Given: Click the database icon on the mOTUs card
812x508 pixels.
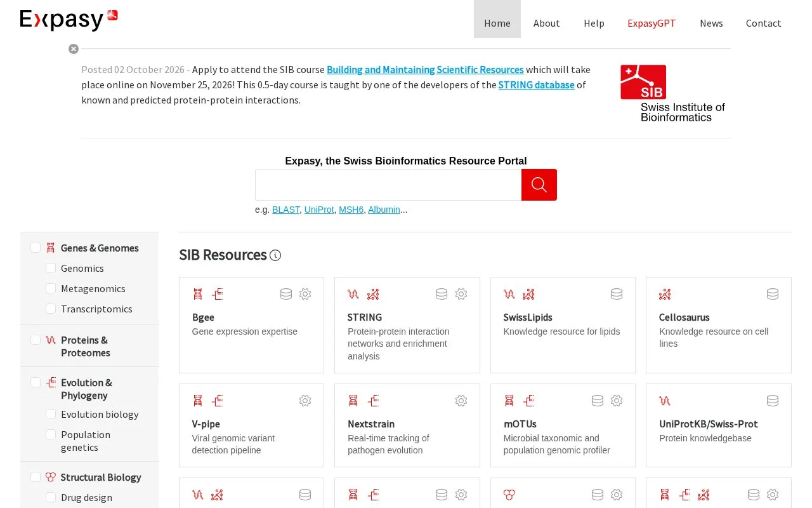Looking at the screenshot, I should tap(598, 401).
